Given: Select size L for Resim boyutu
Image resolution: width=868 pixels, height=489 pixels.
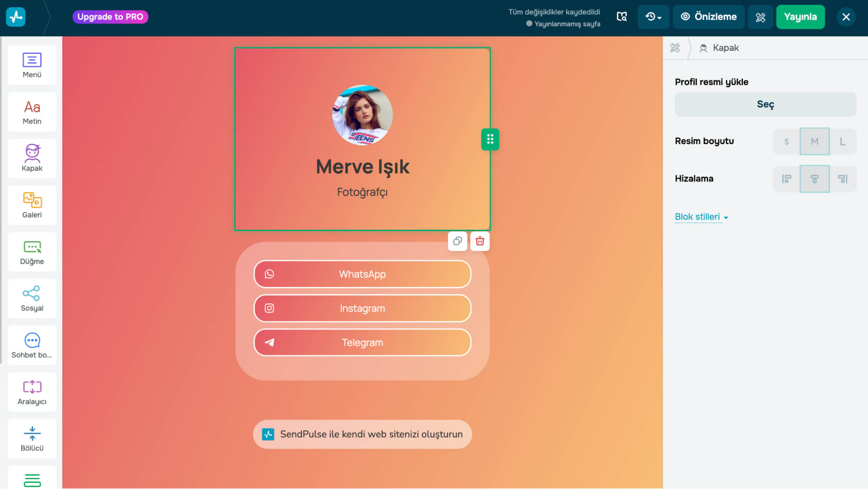Looking at the screenshot, I should (x=842, y=141).
